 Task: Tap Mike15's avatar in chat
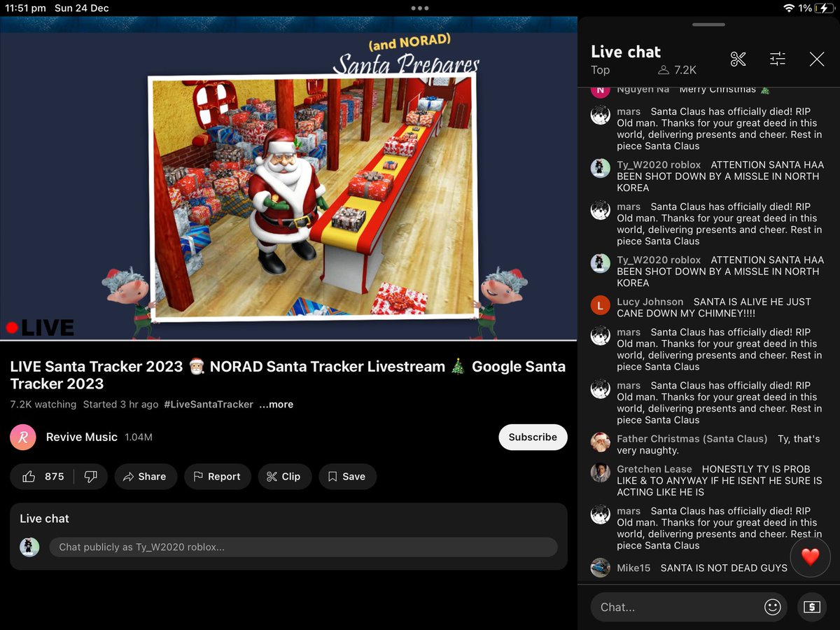tap(601, 568)
